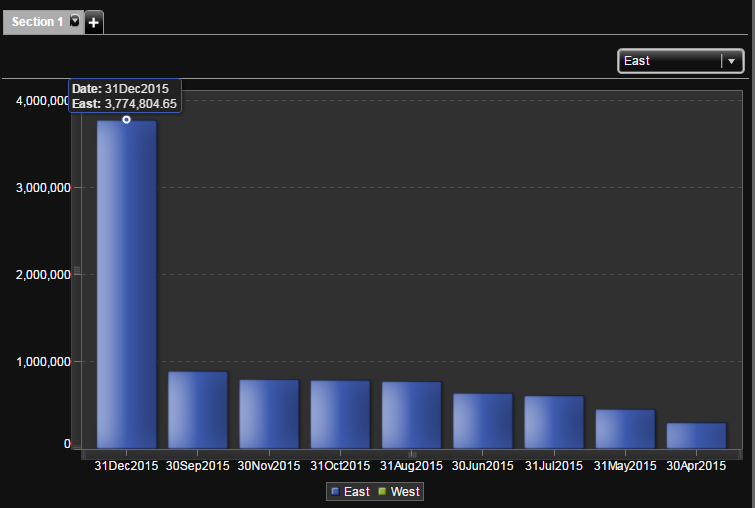Viewport: 755px width, 508px height.
Task: Click the y-axis resize grip handle
Action: [77, 271]
